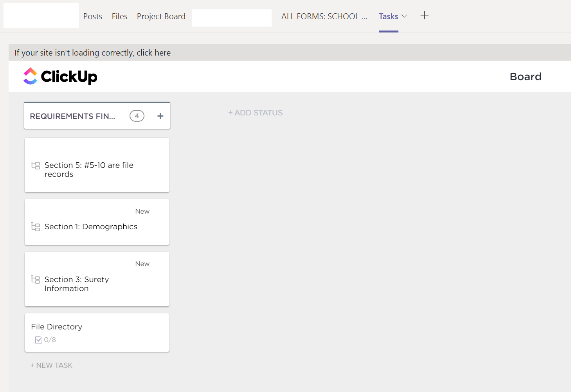The height and width of the screenshot is (392, 571).
Task: Select the ALL FORMS: SCHOOL tab
Action: [324, 16]
